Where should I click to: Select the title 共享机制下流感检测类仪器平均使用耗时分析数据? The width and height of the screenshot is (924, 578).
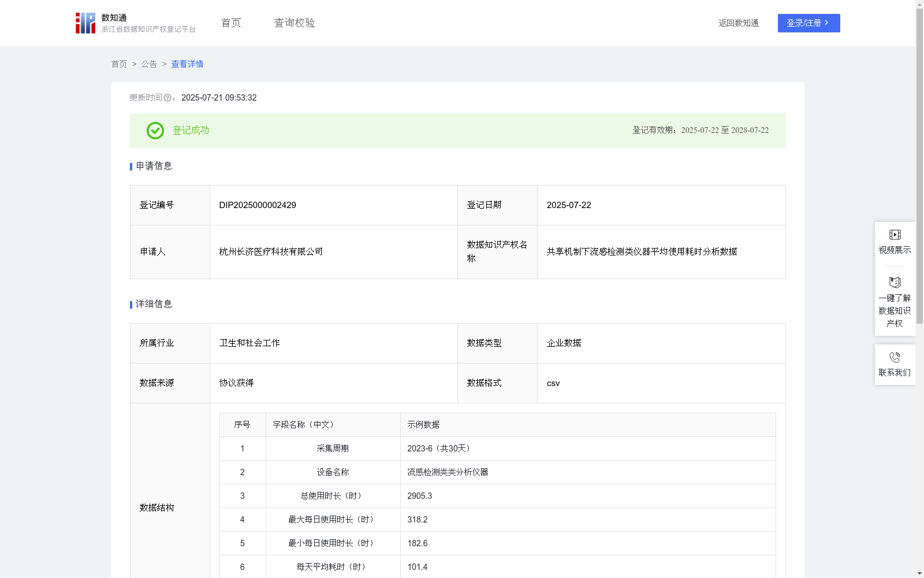(642, 252)
